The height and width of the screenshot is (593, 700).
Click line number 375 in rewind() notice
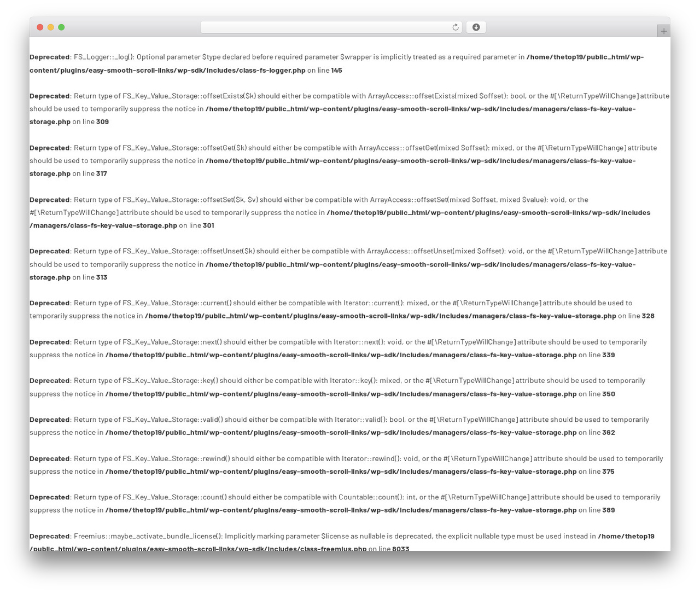[x=608, y=472]
